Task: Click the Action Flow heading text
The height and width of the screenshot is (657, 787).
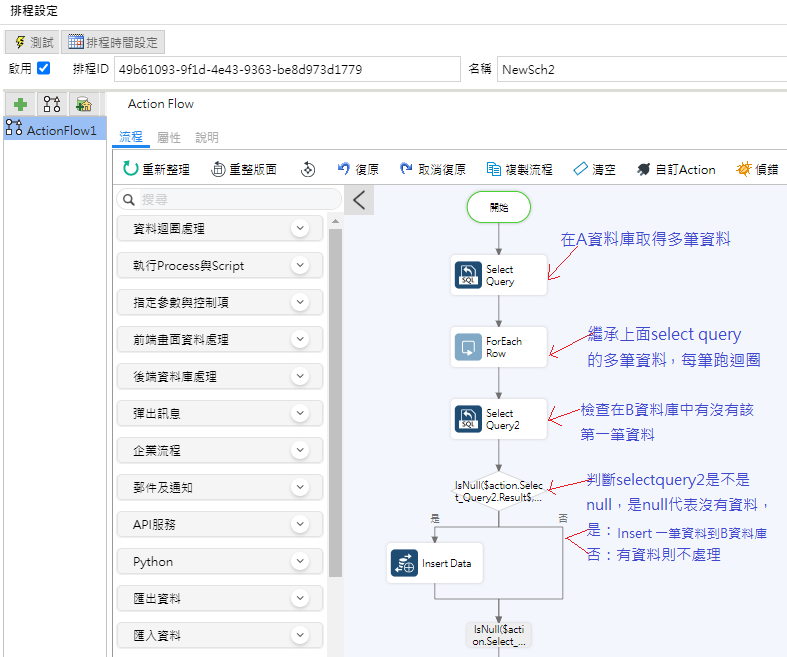Action: (161, 104)
